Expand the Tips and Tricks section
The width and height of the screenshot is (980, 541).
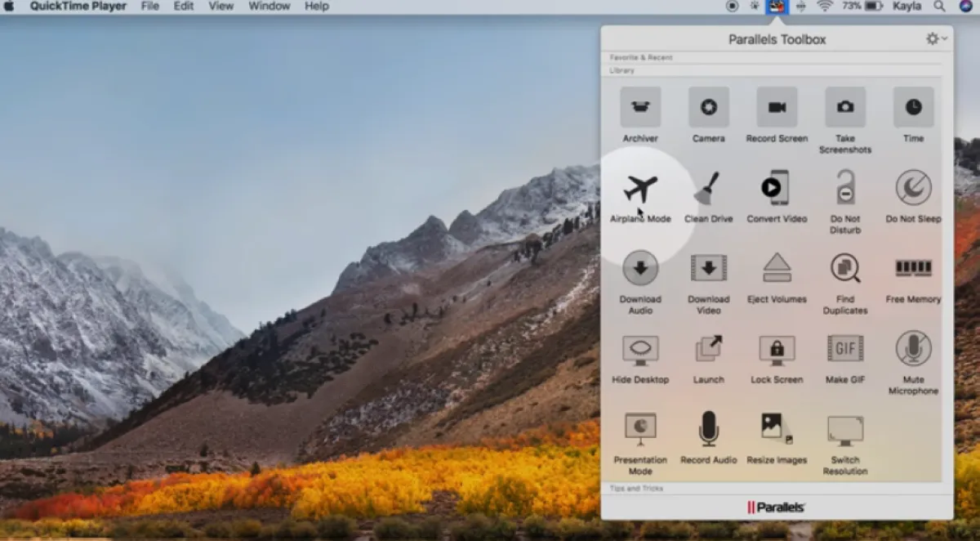click(x=637, y=489)
